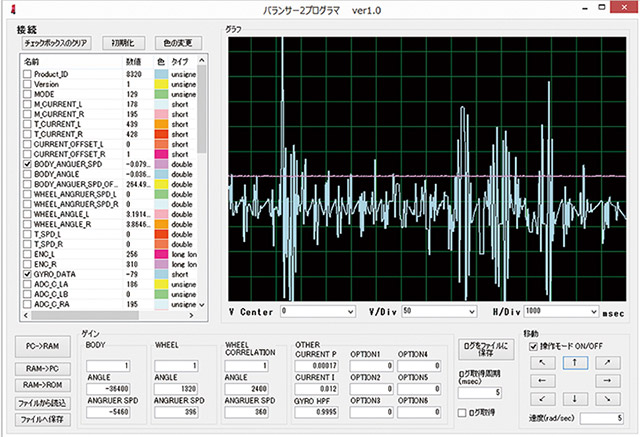Click the list scroll-up arrow
Image resolution: width=640 pixels, height=437 pixels.
pyautogui.click(x=202, y=60)
